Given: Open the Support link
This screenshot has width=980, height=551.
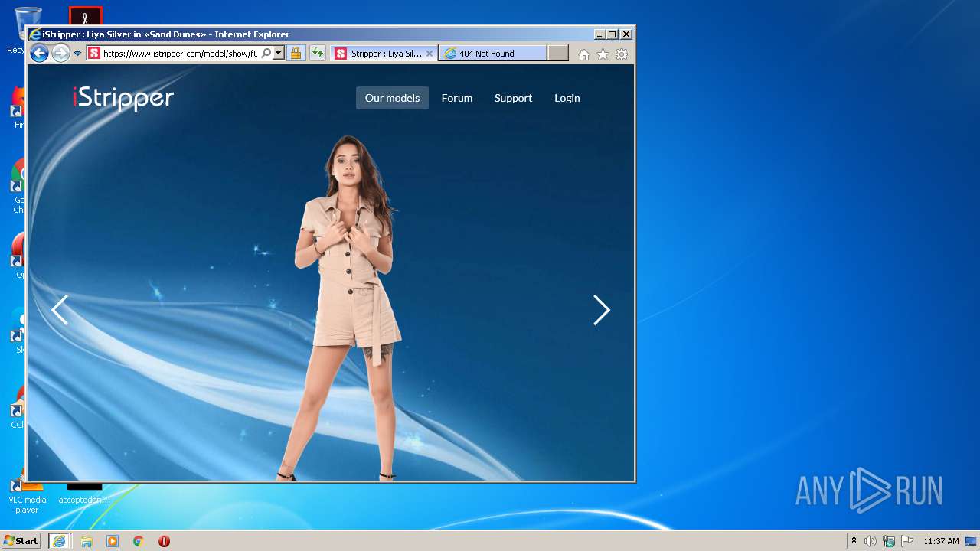Looking at the screenshot, I should [513, 98].
